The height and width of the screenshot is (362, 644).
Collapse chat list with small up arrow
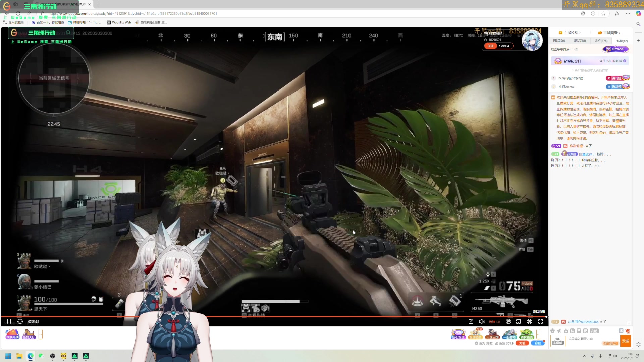click(x=629, y=323)
